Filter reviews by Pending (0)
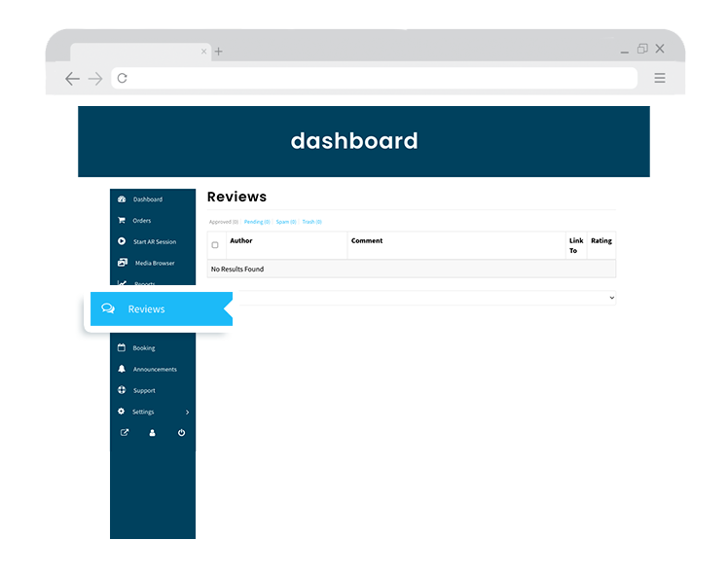 click(257, 222)
